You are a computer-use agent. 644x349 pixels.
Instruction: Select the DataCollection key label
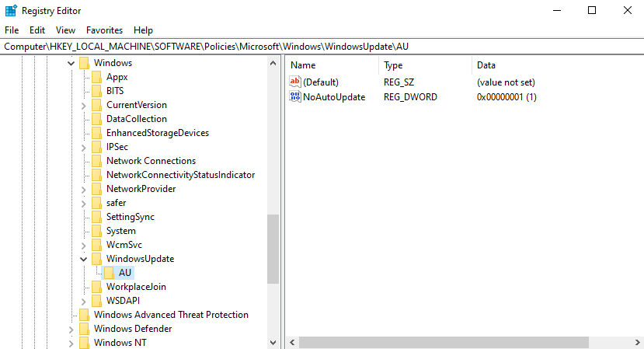click(x=137, y=119)
